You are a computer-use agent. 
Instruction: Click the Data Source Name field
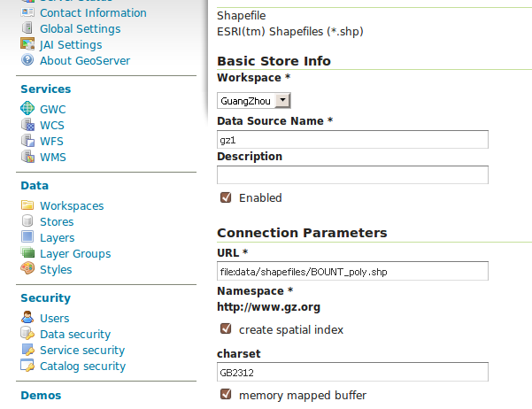(x=352, y=139)
